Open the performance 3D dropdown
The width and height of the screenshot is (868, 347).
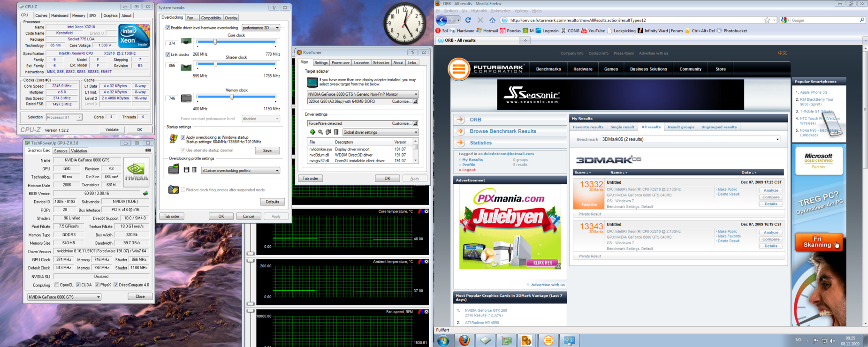(x=261, y=28)
